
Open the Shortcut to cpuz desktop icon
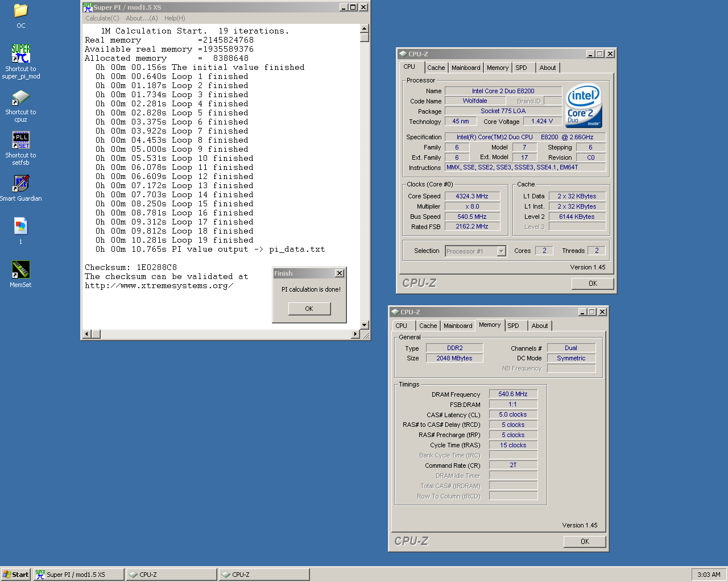20,97
